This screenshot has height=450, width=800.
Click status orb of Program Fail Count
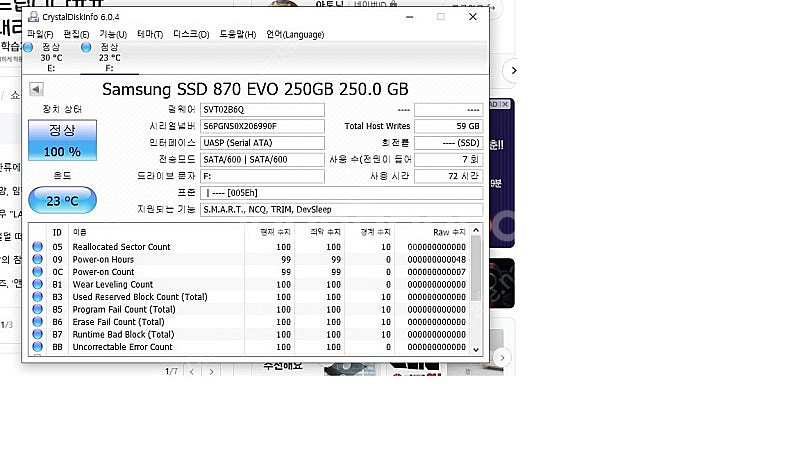(37, 309)
